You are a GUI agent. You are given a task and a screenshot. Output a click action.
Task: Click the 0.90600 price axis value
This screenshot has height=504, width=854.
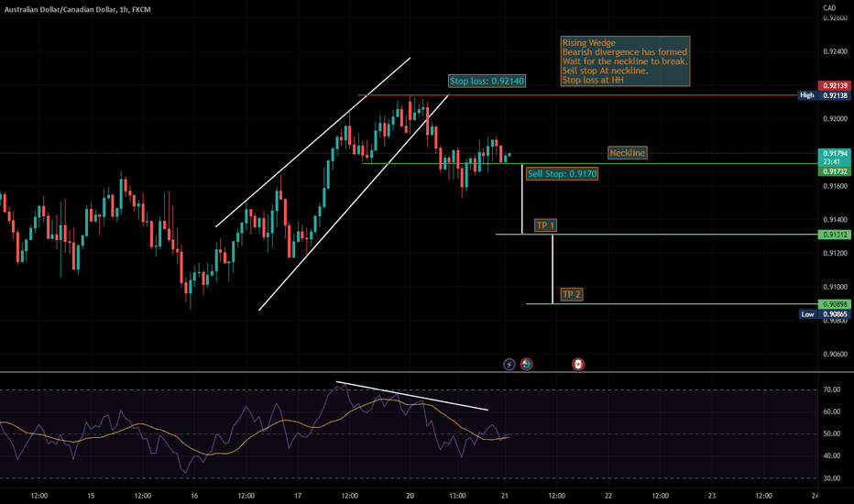[x=835, y=354]
